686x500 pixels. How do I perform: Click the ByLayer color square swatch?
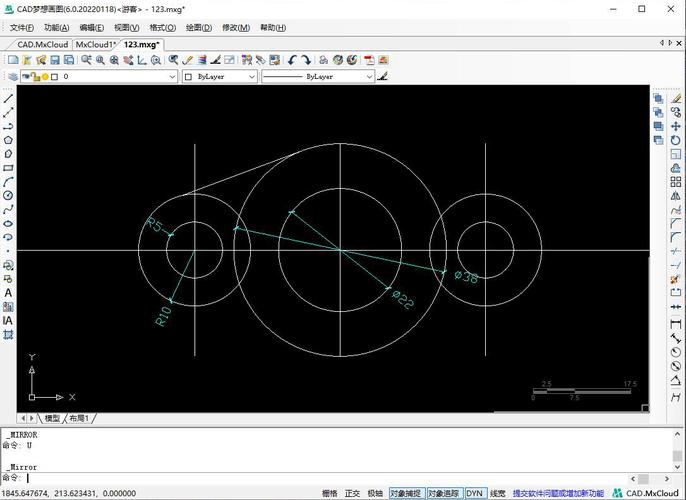click(x=189, y=77)
